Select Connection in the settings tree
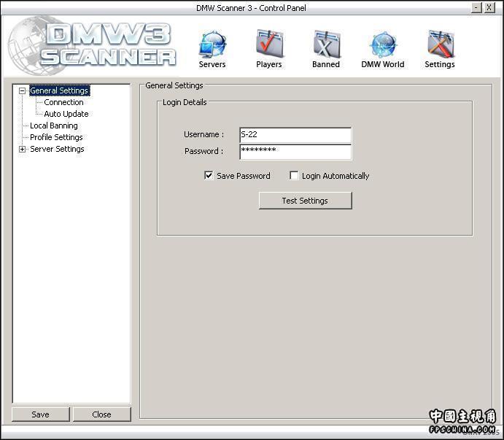 pos(63,102)
